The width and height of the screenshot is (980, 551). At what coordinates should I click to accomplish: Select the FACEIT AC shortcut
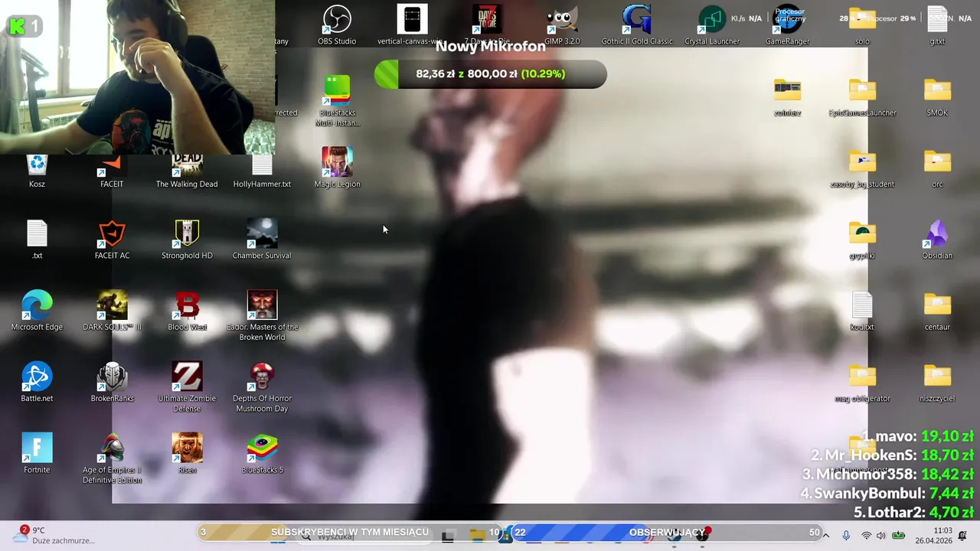[x=112, y=240]
